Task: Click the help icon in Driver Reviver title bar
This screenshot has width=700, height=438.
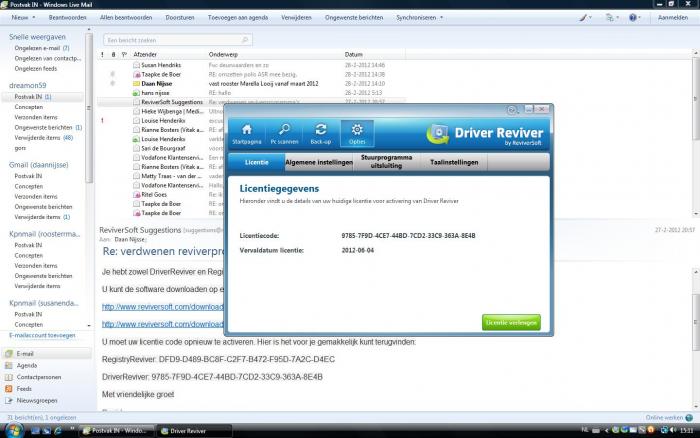Action: pyautogui.click(x=512, y=109)
